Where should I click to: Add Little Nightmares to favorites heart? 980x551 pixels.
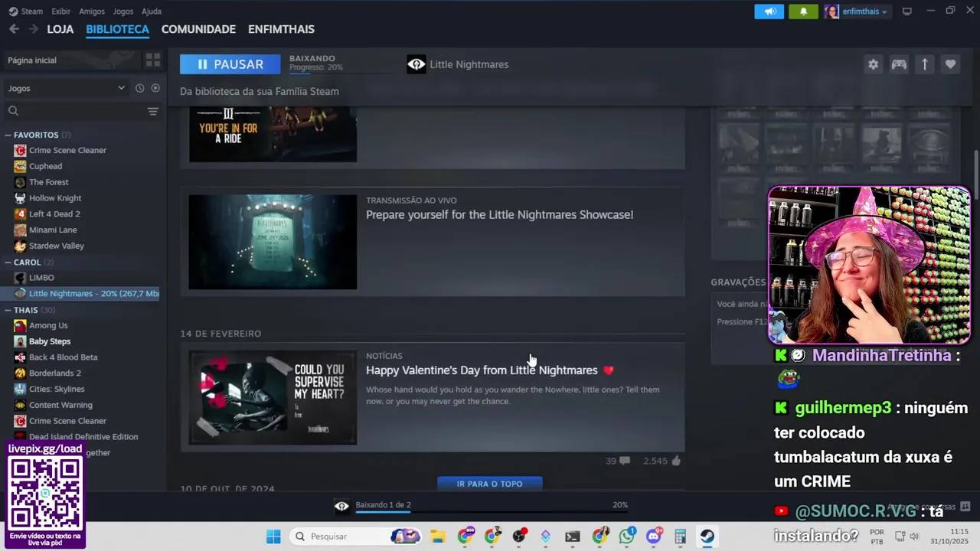pos(950,64)
